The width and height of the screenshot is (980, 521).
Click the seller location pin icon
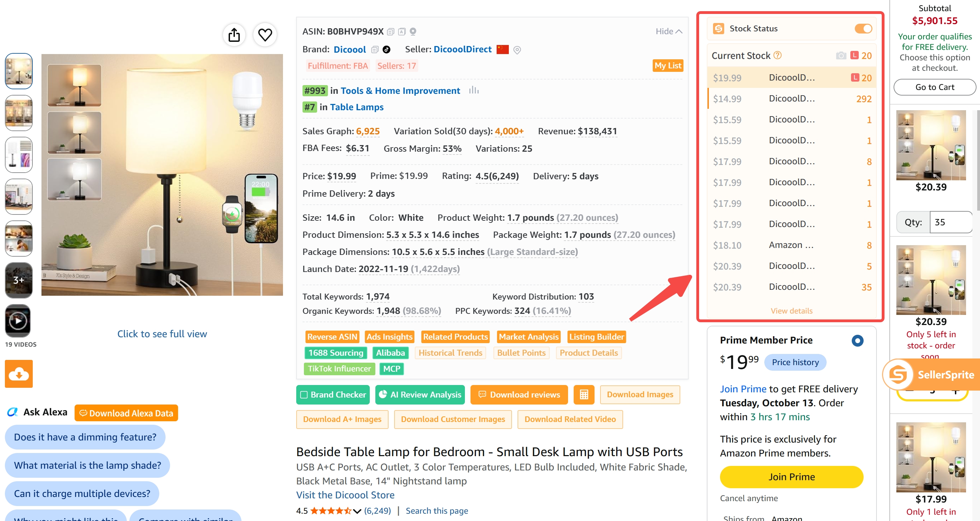pyautogui.click(x=516, y=50)
